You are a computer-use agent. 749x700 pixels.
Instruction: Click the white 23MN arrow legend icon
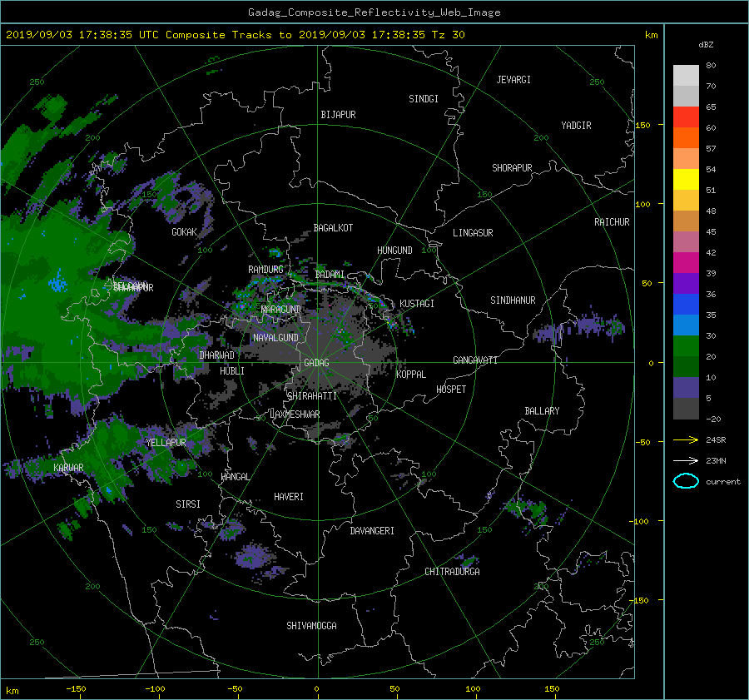686,460
